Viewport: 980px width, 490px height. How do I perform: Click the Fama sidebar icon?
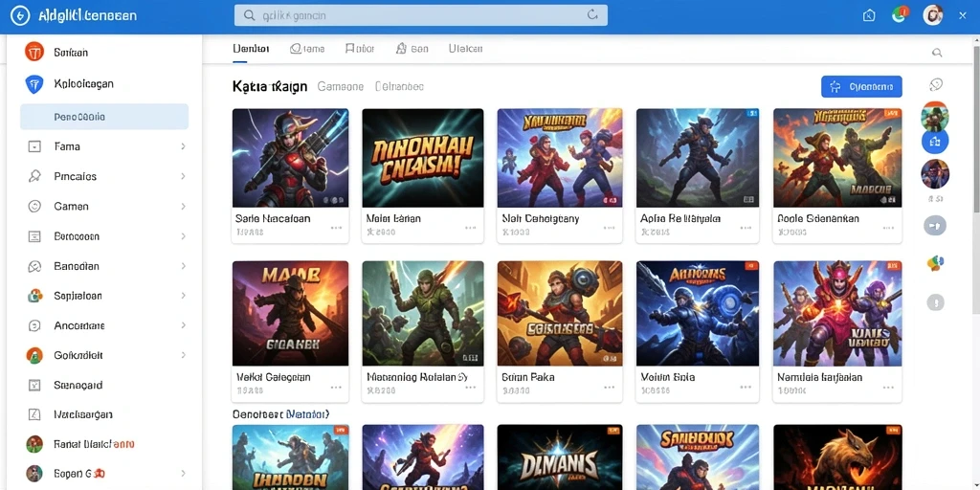(34, 146)
